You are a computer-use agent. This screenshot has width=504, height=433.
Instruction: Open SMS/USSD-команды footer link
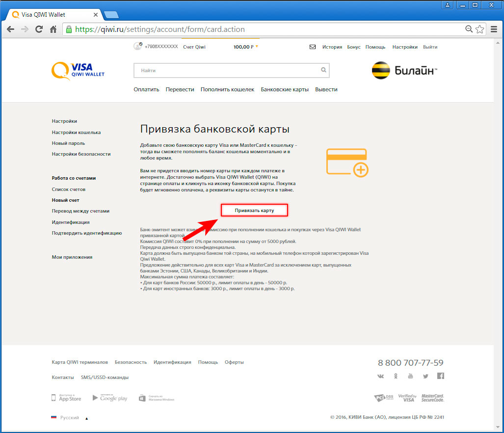[x=105, y=377]
